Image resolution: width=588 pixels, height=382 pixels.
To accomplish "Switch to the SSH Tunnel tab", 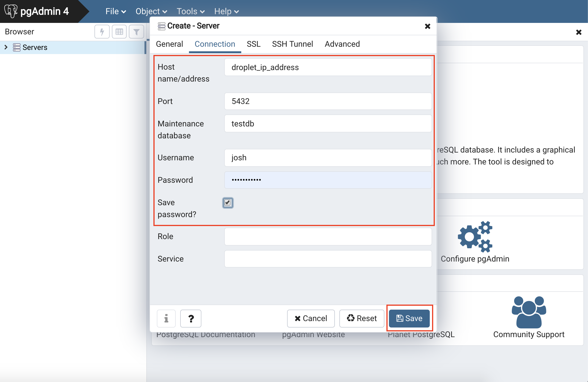I will coord(292,44).
